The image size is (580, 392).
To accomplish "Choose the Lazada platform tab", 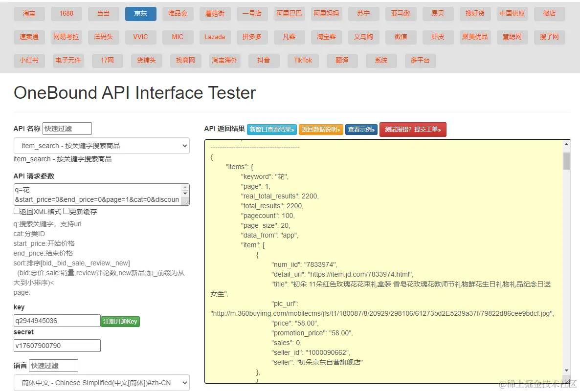I will coord(215,37).
